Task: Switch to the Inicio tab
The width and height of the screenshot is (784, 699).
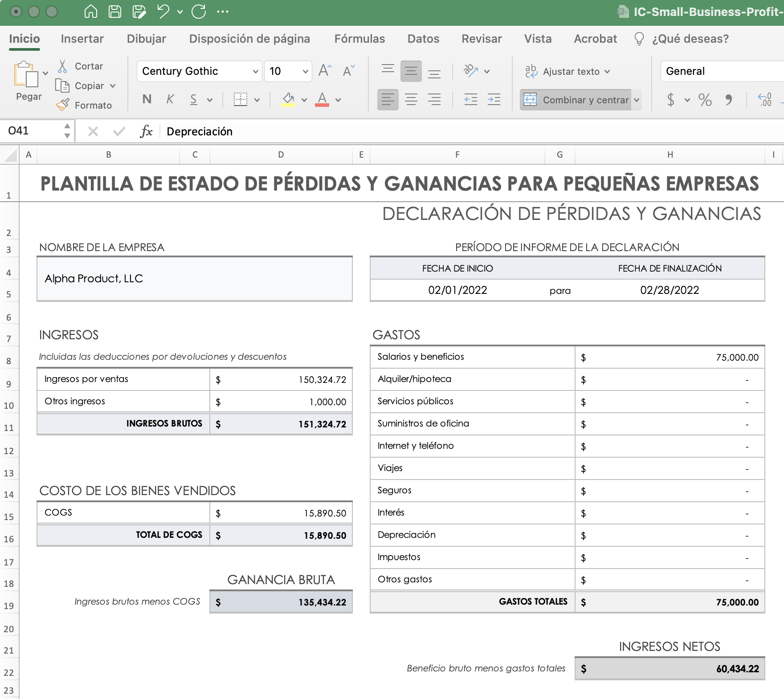Action: tap(24, 39)
